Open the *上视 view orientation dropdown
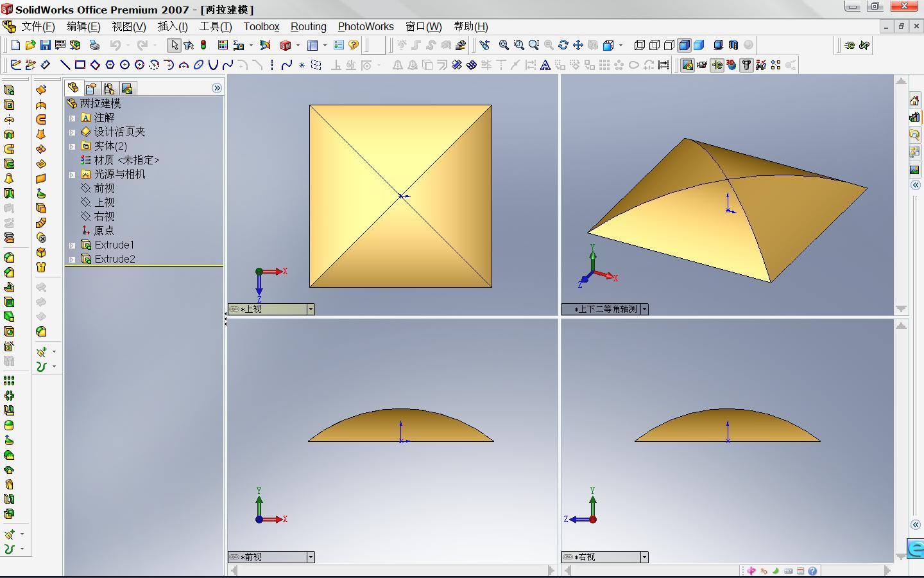 (x=311, y=309)
